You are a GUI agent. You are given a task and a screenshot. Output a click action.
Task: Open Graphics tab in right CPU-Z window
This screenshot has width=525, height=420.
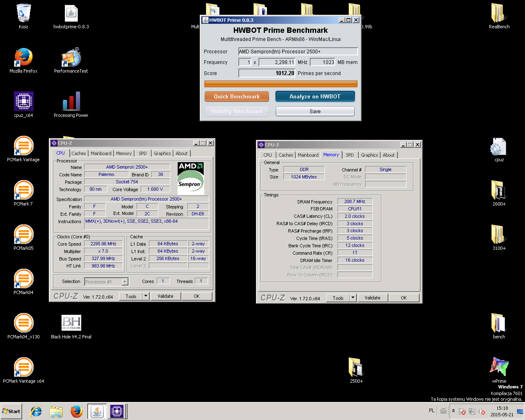pos(370,155)
